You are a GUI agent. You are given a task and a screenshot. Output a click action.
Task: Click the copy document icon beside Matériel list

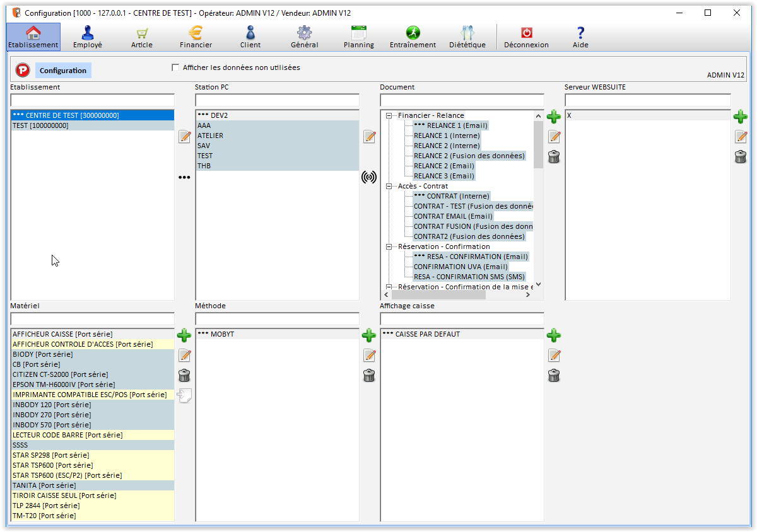[x=184, y=396]
